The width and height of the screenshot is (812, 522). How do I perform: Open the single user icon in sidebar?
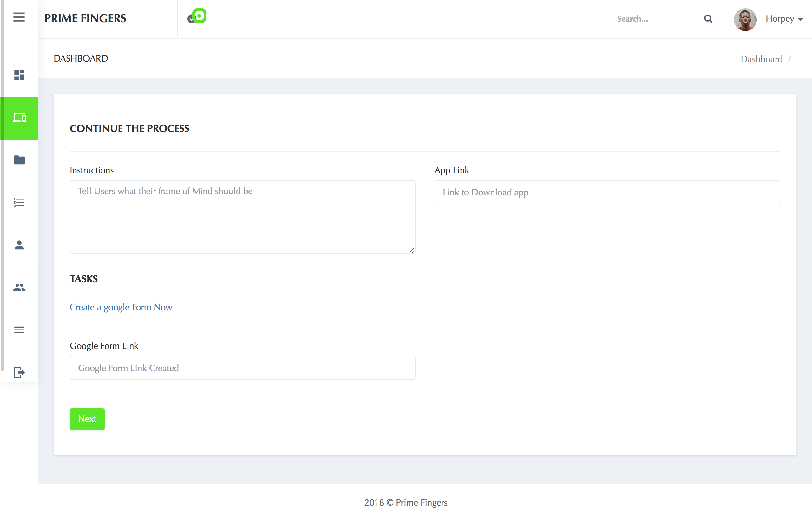pyautogui.click(x=19, y=245)
